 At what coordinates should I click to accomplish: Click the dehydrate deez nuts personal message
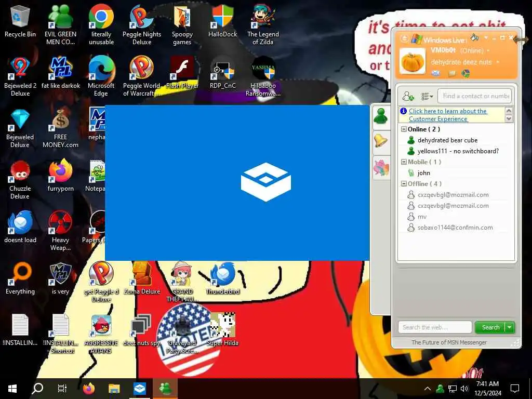coord(461,62)
